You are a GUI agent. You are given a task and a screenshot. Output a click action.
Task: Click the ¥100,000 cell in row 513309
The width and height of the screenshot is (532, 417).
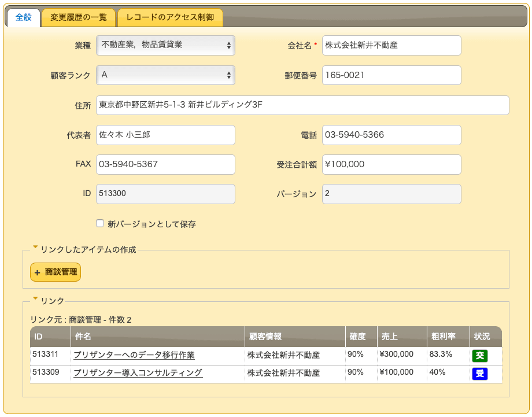(402, 374)
